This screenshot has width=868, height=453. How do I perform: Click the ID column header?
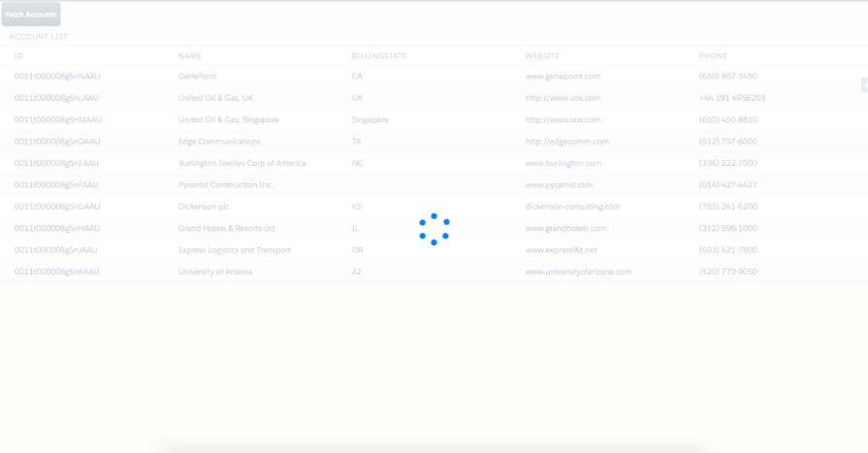coord(18,56)
